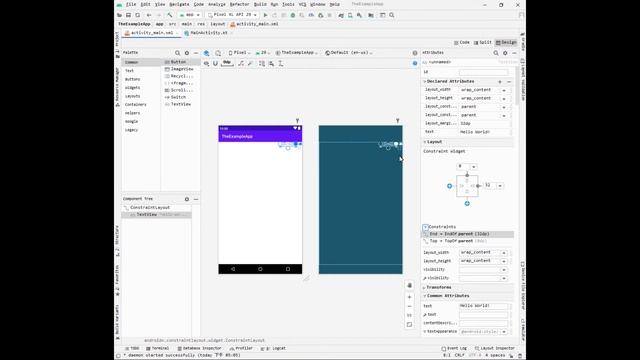Open the Layout Inspector
Image resolution: width=640 pixels, height=360 pixels.
494,349
